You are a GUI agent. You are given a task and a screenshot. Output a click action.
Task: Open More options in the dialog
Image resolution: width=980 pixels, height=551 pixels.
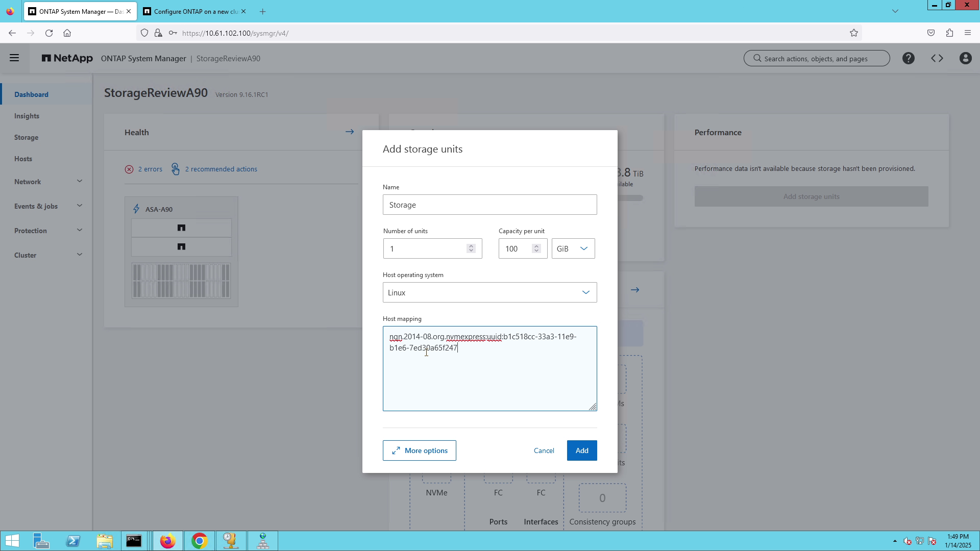420,450
